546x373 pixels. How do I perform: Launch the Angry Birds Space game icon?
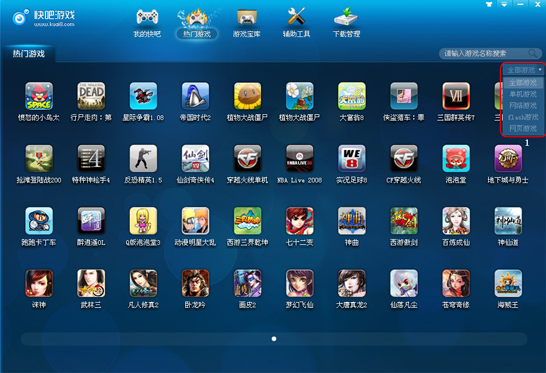(39, 96)
